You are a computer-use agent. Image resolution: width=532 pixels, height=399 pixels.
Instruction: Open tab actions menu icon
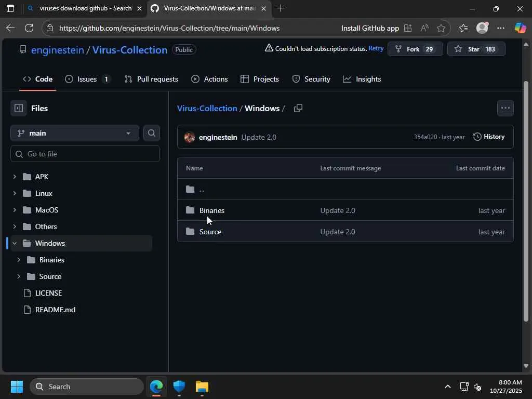tap(10, 8)
